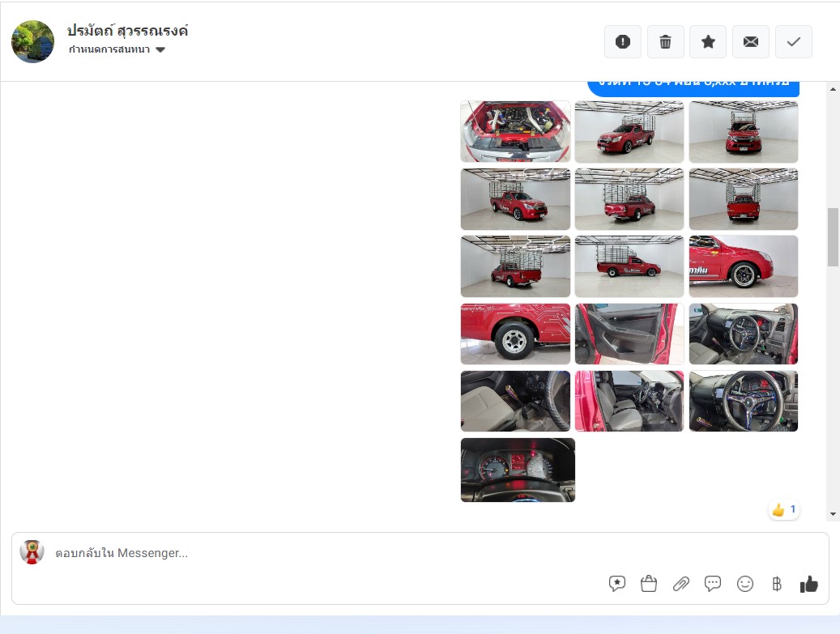The image size is (840, 634).
Task: Open profile of ปรมัตถ์ สุวรรณรงค์
Action: [127, 31]
